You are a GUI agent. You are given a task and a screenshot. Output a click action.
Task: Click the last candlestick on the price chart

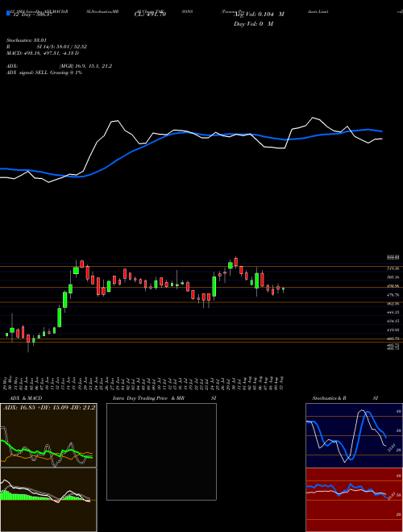283,289
